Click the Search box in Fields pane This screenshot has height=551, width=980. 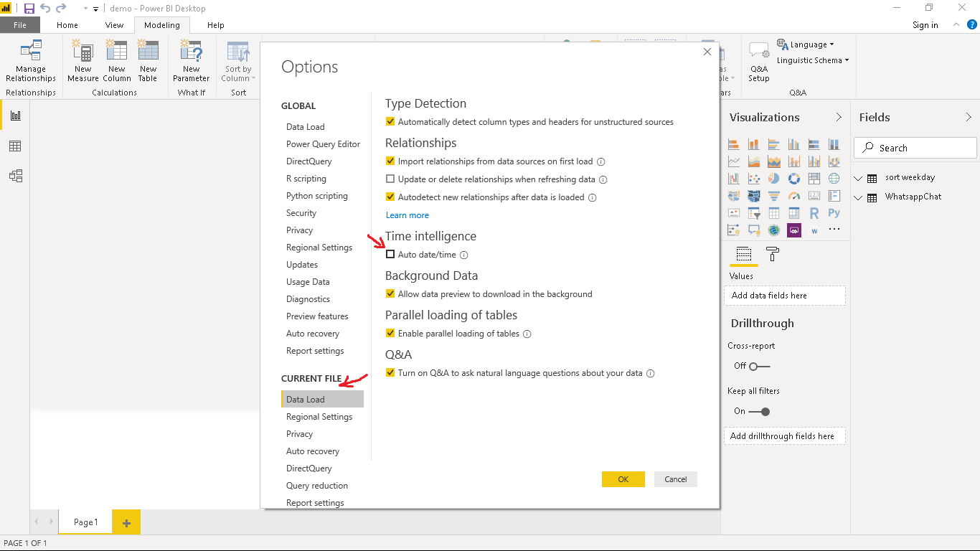click(x=915, y=148)
